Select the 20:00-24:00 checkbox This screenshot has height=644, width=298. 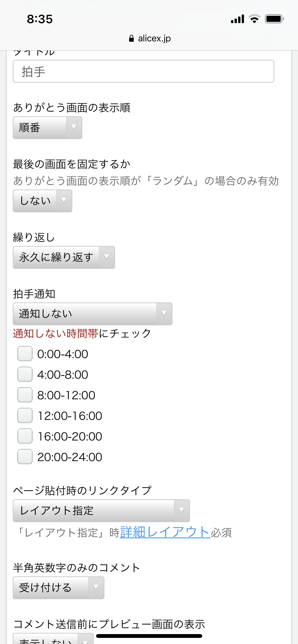click(25, 457)
